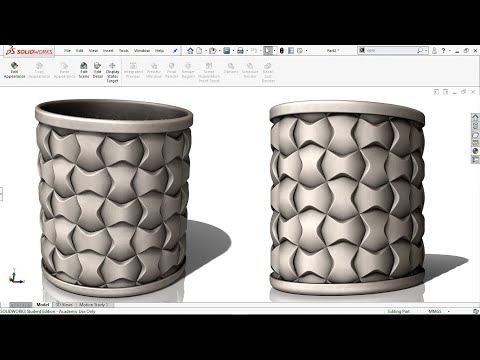Click the Home icon in the toolbar
This screenshot has height=360, width=480.
click(190, 51)
